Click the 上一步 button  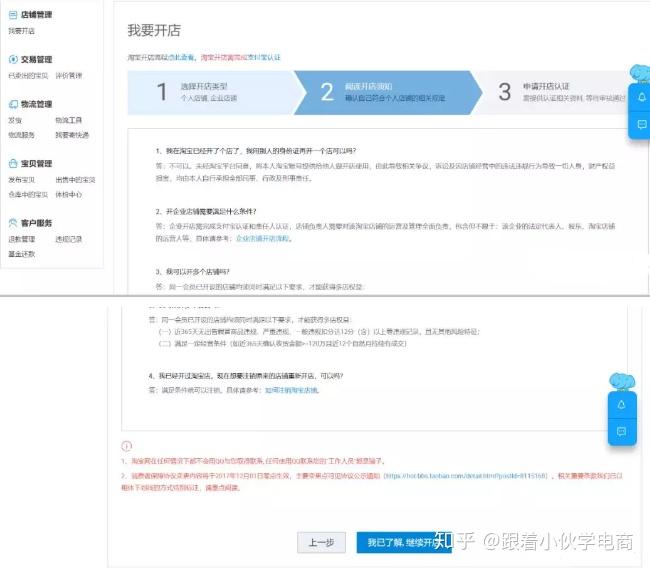321,542
